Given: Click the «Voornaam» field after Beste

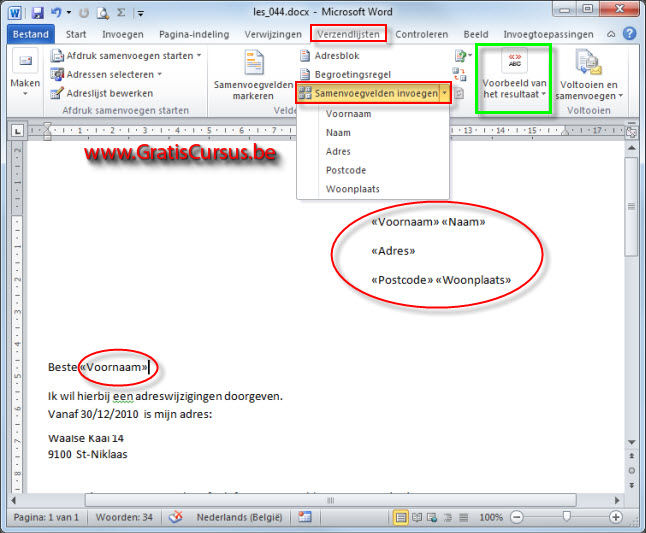Looking at the screenshot, I should coord(114,367).
